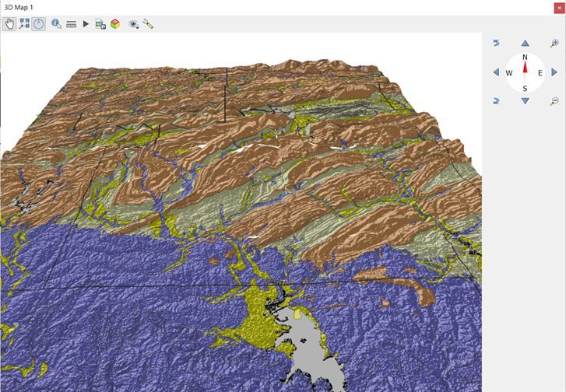Move view up with navigation arrow
This screenshot has width=566, height=392.
(x=526, y=44)
